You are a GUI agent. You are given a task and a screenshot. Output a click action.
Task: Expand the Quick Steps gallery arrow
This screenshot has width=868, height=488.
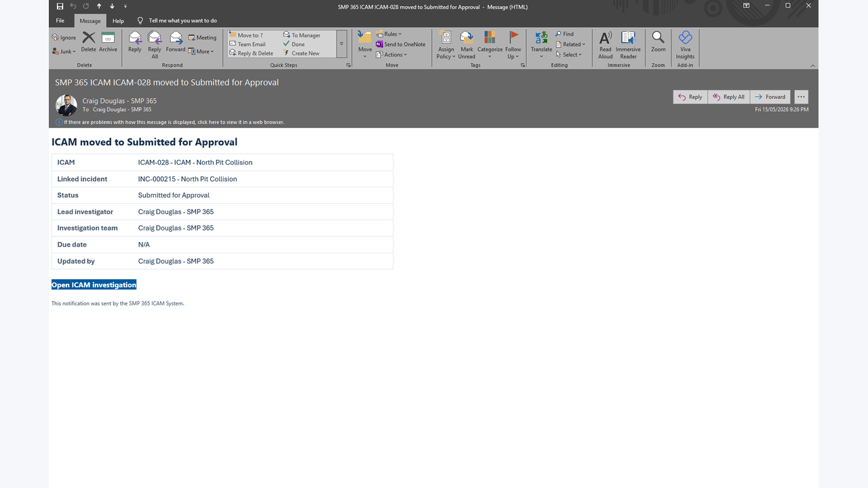[341, 44]
